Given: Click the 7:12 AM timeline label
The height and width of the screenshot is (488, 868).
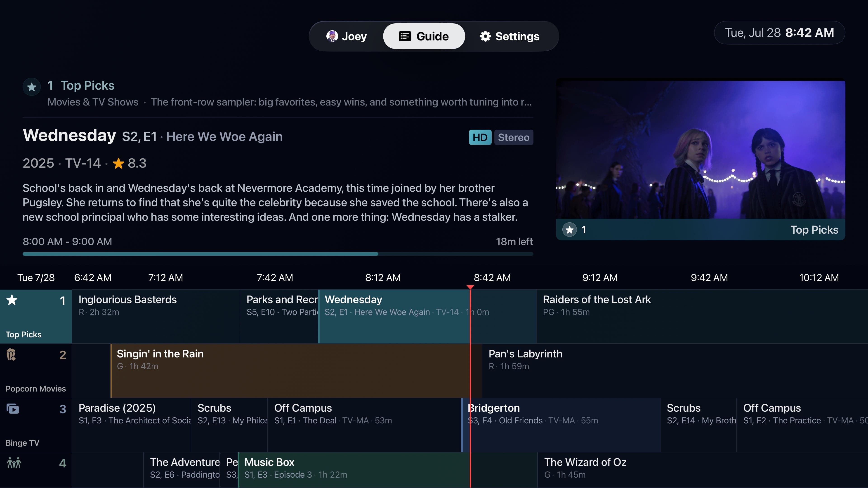Looking at the screenshot, I should click(x=166, y=277).
